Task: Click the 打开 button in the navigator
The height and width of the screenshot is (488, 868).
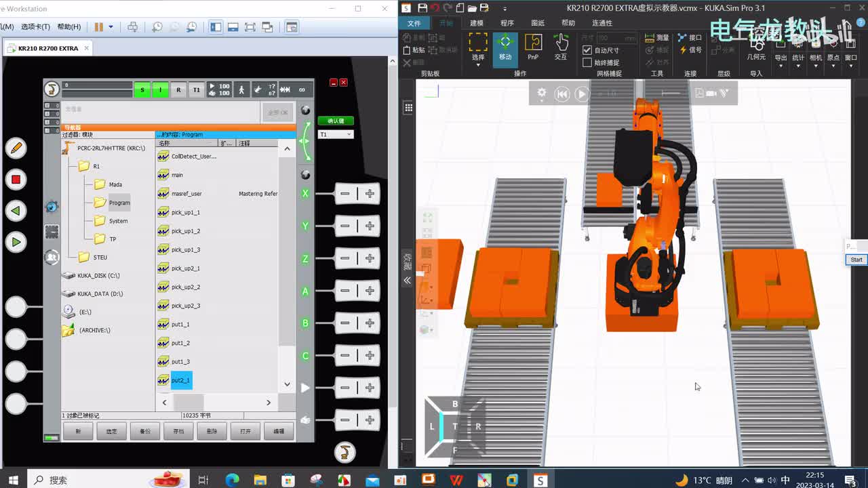Action: coord(245,431)
